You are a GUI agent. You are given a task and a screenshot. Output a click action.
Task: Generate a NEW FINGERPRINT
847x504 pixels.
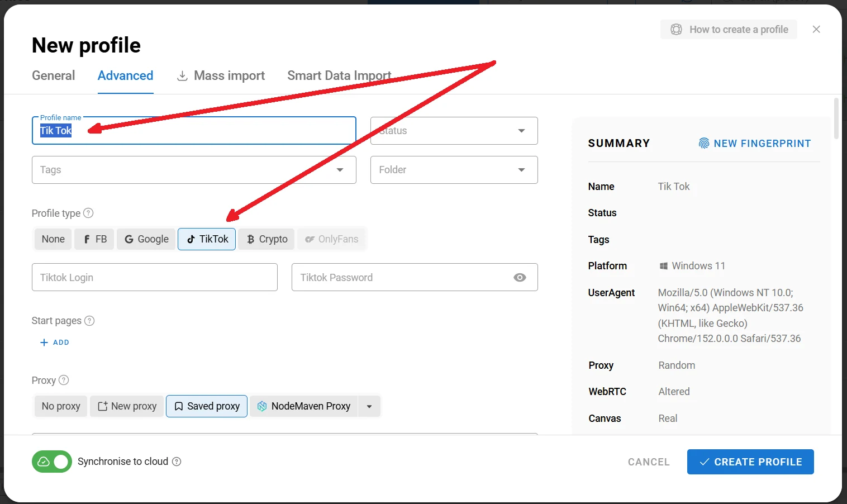click(x=755, y=144)
